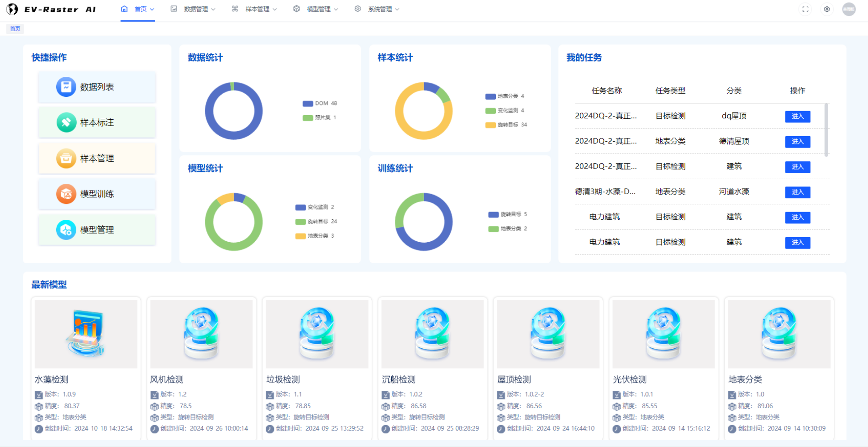Open the 光伏检测 model thumbnail
This screenshot has height=447, width=868.
tap(663, 334)
